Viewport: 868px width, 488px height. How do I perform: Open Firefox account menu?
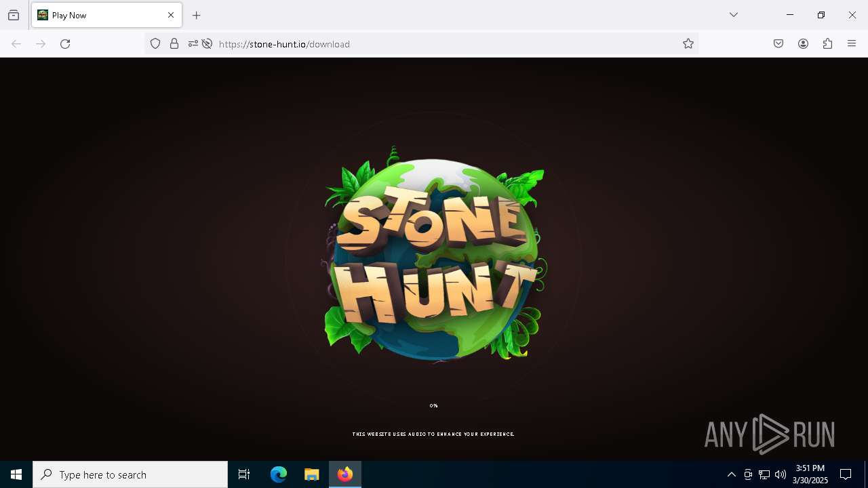tap(803, 44)
